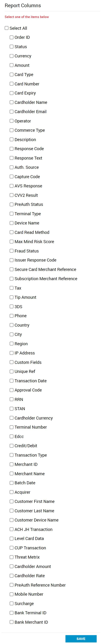Check the Max Mind Risk Score box
Screen dimensions: 101x644
(11, 242)
